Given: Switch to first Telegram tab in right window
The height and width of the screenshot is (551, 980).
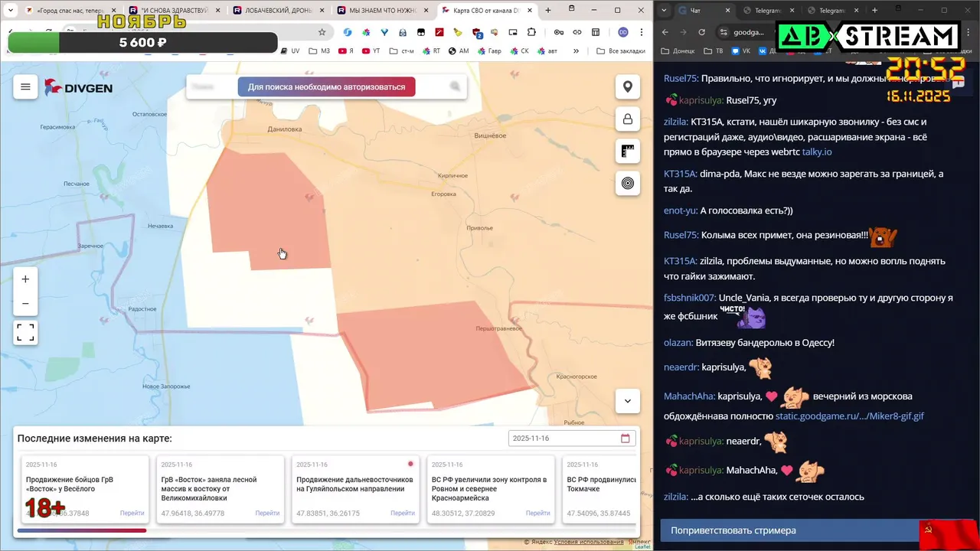Looking at the screenshot, I should (769, 11).
